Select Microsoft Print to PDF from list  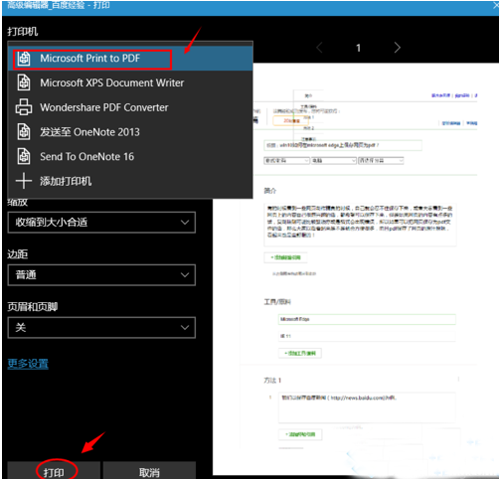coord(130,58)
